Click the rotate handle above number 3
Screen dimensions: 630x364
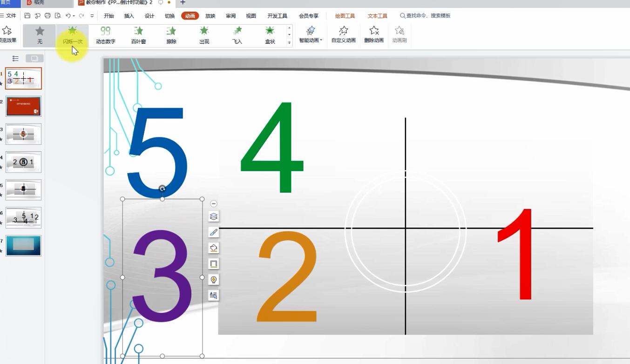pyautogui.click(x=162, y=189)
